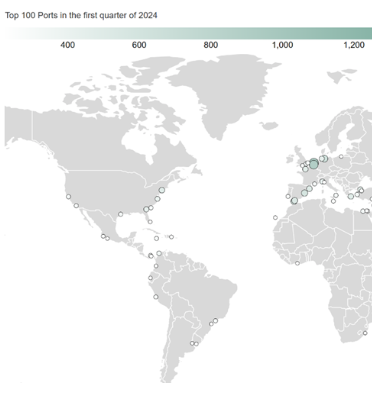Screen dimensions: 372x403
Task: Click the 800 tick label on color scale
Action: [x=211, y=45]
